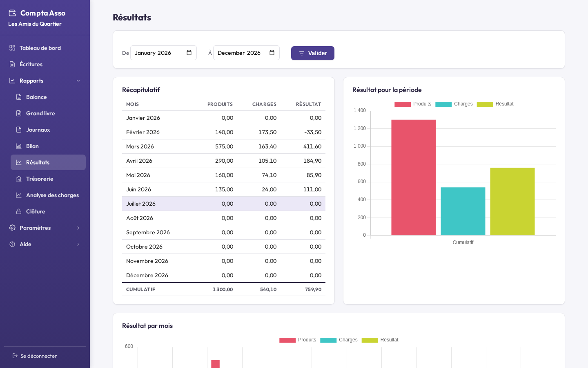Click the December 2026 end date field
This screenshot has height=368, width=588.
pos(246,53)
